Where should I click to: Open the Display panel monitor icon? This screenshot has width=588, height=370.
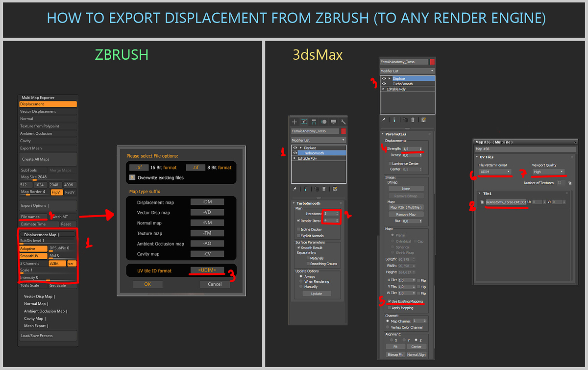(334, 122)
